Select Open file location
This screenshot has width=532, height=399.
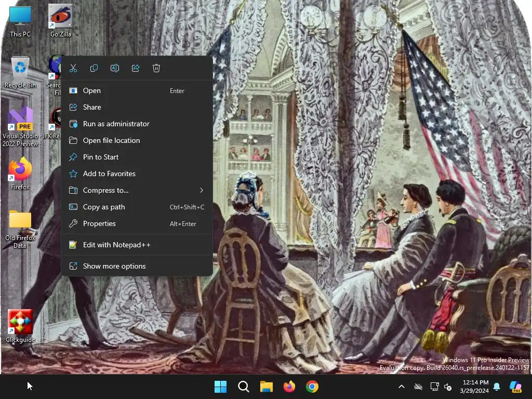[x=137, y=140]
